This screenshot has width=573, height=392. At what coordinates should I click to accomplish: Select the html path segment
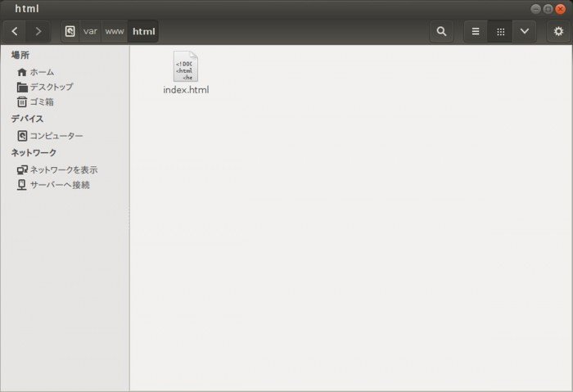click(x=143, y=32)
